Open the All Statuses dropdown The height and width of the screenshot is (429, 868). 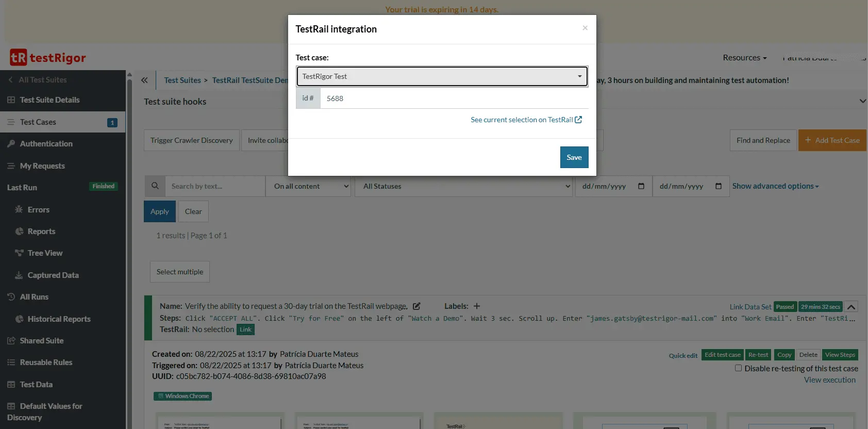coord(464,186)
